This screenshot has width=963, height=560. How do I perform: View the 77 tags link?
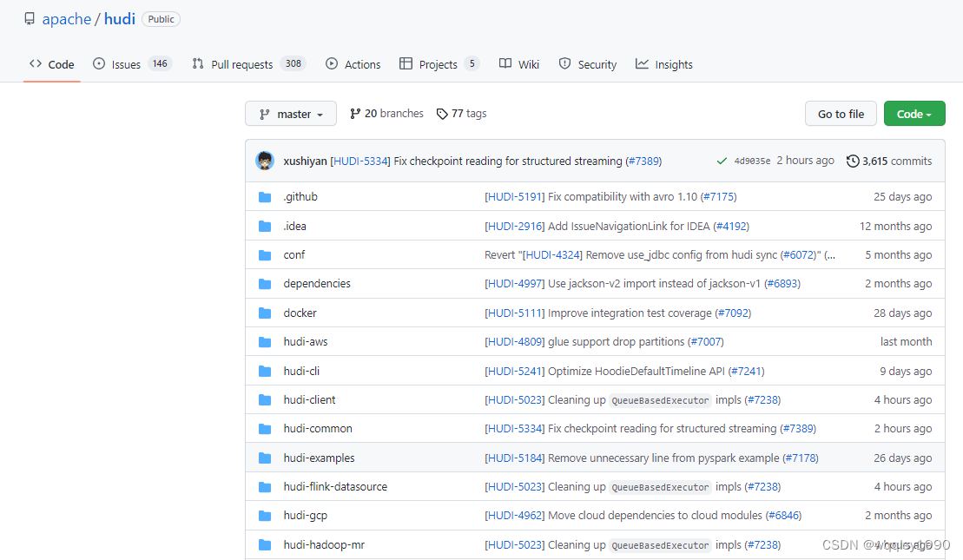461,114
